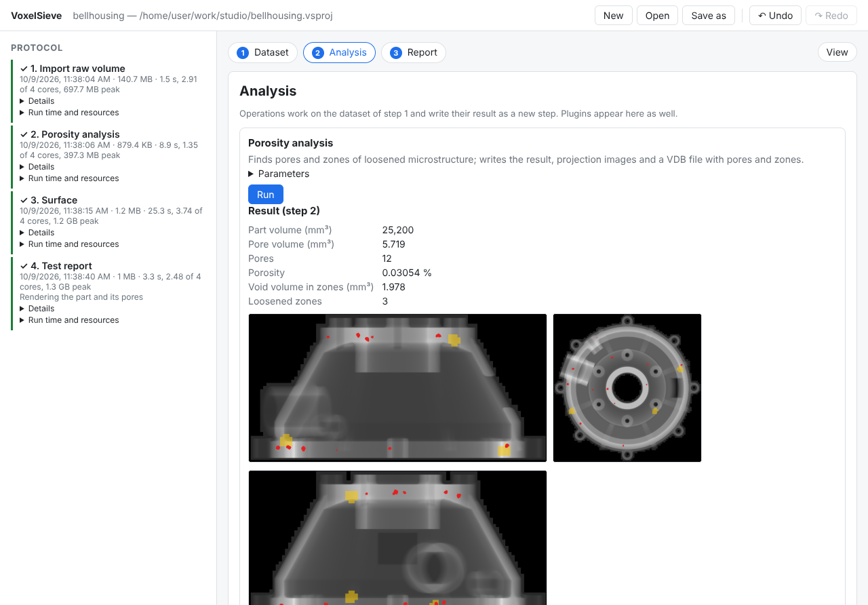Image resolution: width=868 pixels, height=605 pixels.
Task: Expand Run time and resources for Test report
Action: (69, 320)
